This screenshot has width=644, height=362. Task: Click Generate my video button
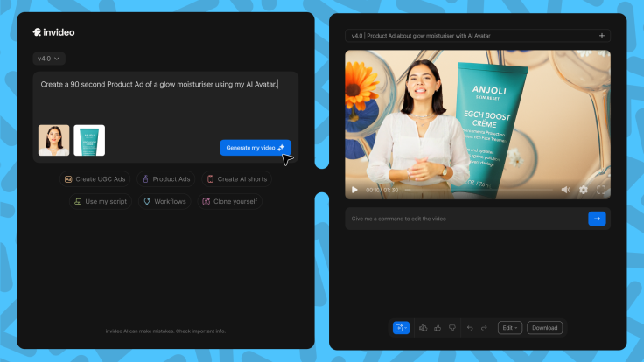pos(255,148)
